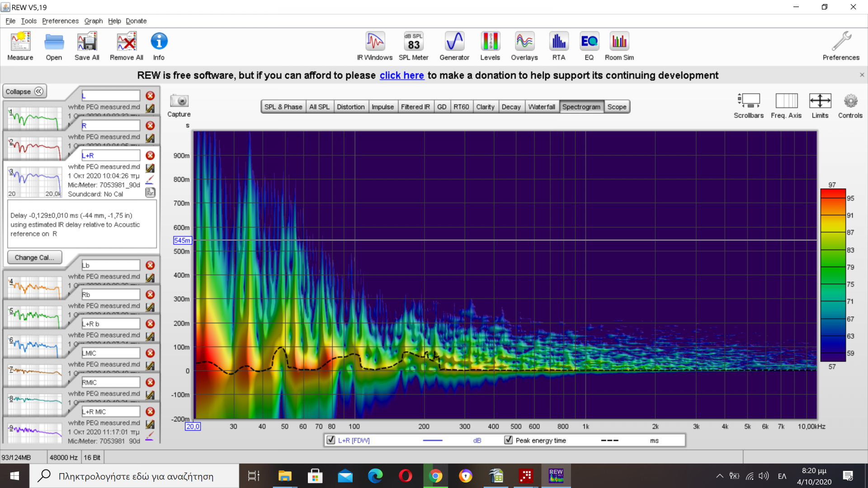The image size is (868, 488).
Task: Click the Capture camera icon
Action: pyautogui.click(x=179, y=101)
